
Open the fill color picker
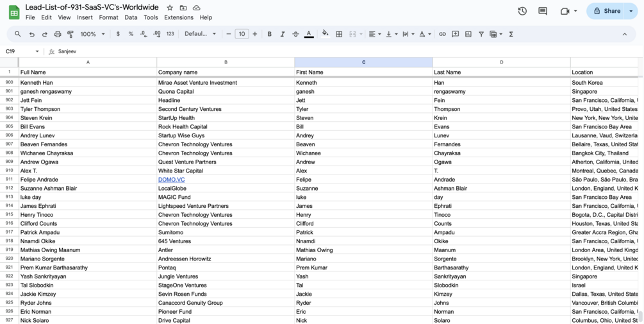326,34
